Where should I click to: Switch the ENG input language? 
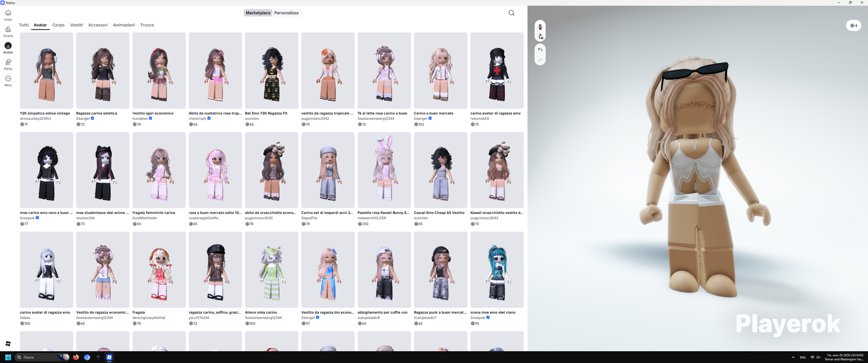[803, 357]
